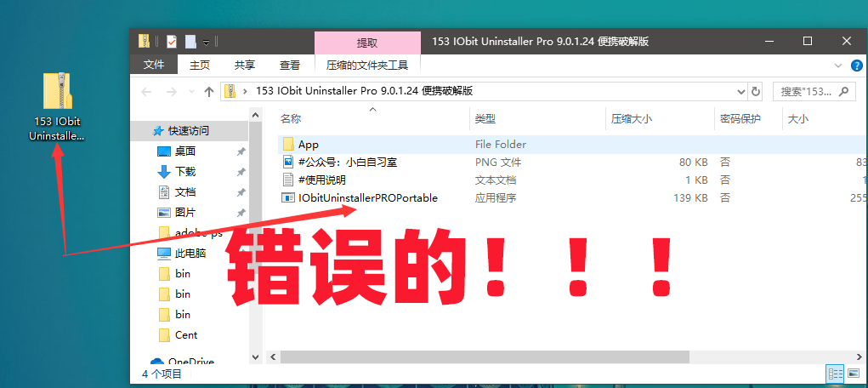Sort by the 类型 column header

pos(485,118)
